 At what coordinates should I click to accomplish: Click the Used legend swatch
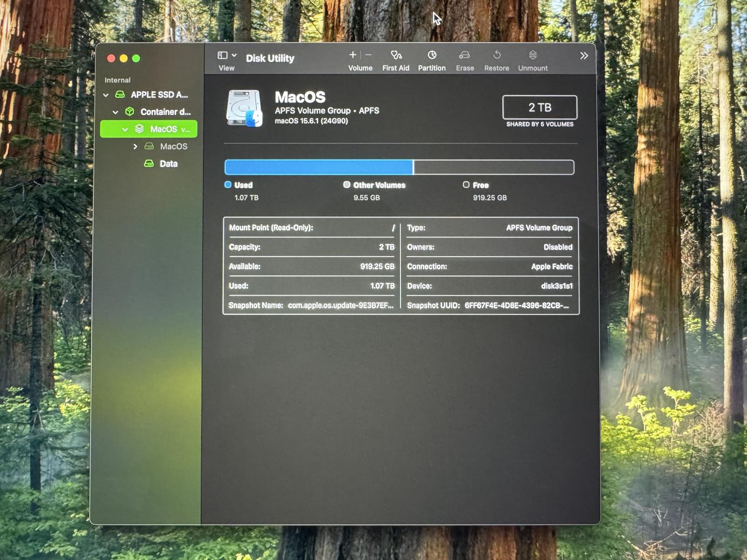pos(228,185)
